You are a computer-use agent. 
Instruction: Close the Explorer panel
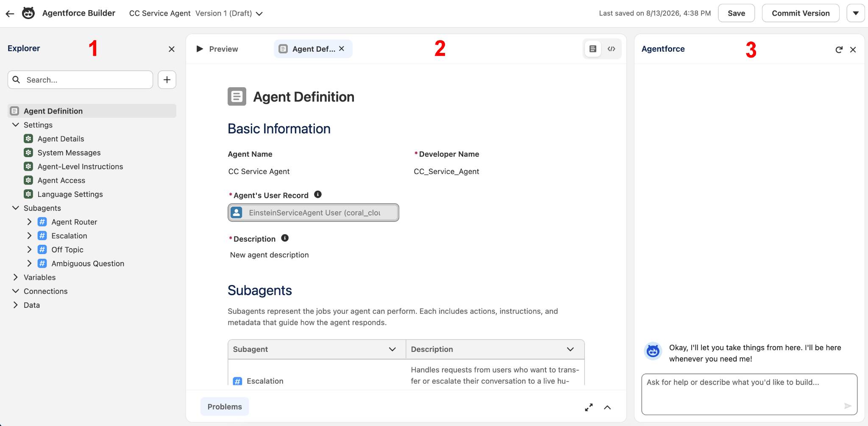[172, 49]
